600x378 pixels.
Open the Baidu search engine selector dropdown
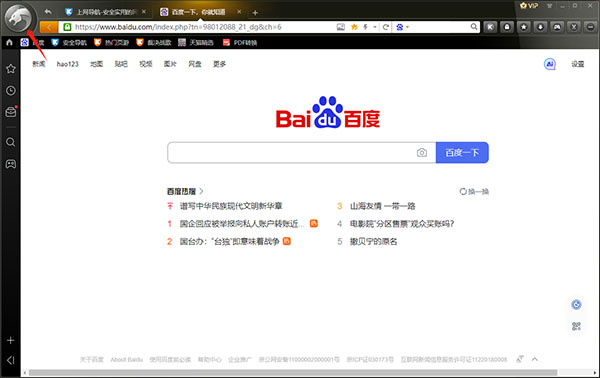[403, 27]
